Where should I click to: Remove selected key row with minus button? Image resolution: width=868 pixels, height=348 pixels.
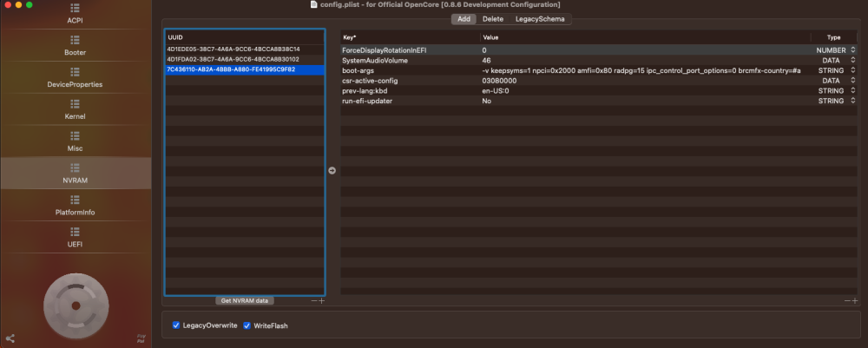point(847,301)
